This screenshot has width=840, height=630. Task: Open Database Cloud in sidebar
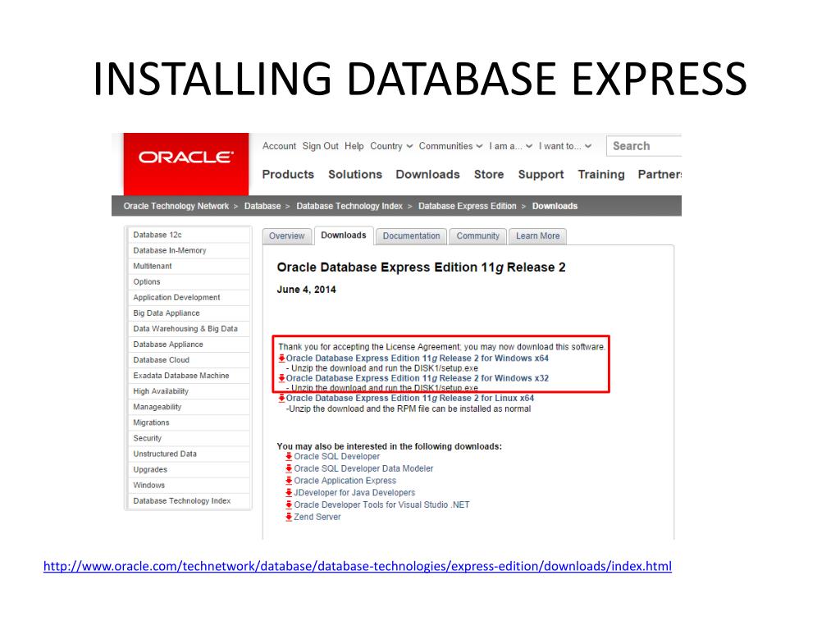(189, 360)
